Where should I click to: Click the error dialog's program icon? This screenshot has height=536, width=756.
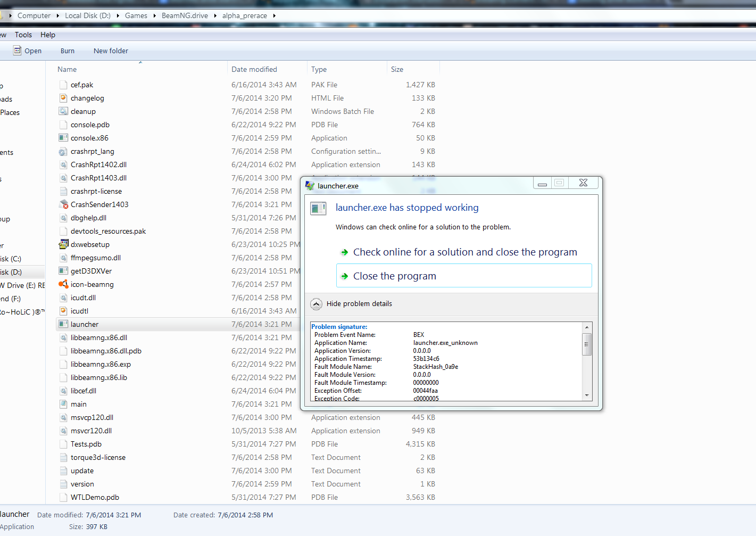click(x=318, y=209)
